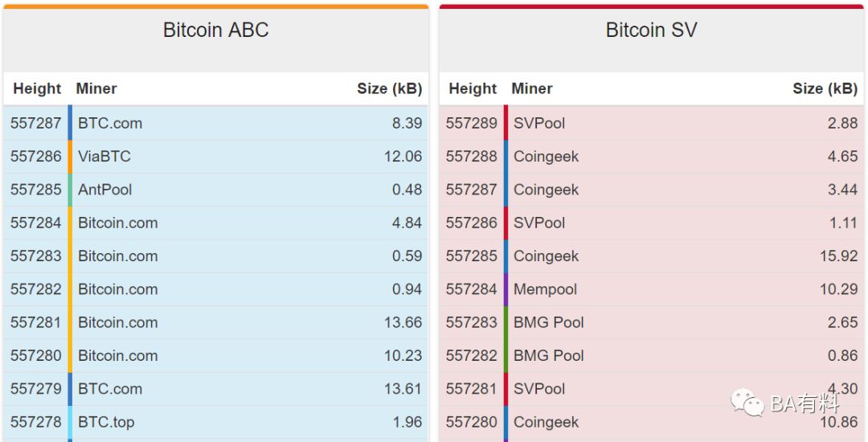
Task: Click BMG Pool block 557282 row
Action: point(652,356)
